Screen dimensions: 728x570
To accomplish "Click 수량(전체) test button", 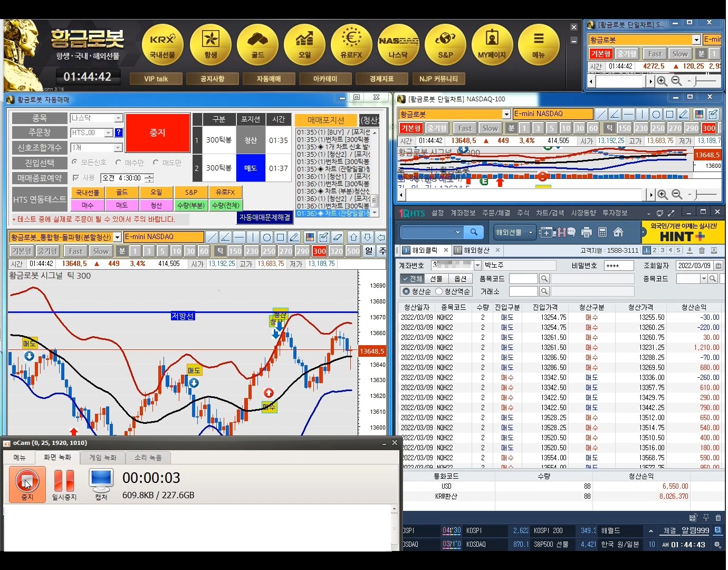I will point(226,205).
